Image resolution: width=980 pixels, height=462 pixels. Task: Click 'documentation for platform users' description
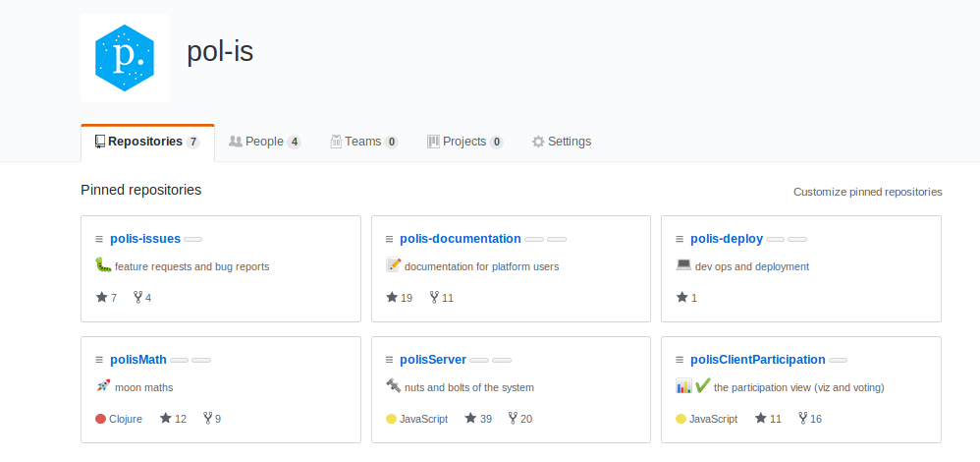point(482,266)
